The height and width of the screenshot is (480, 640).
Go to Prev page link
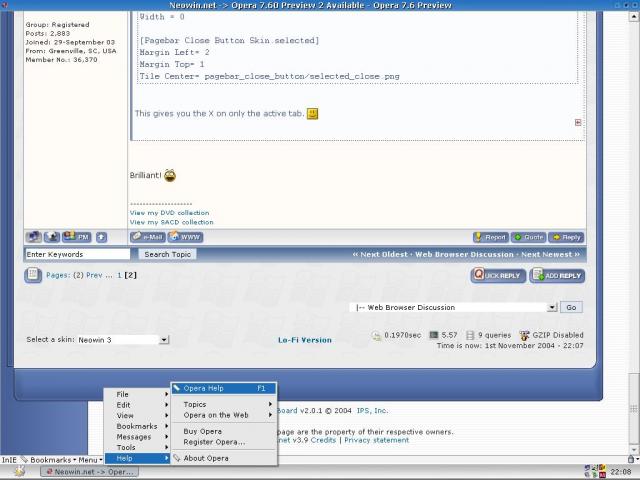point(94,275)
